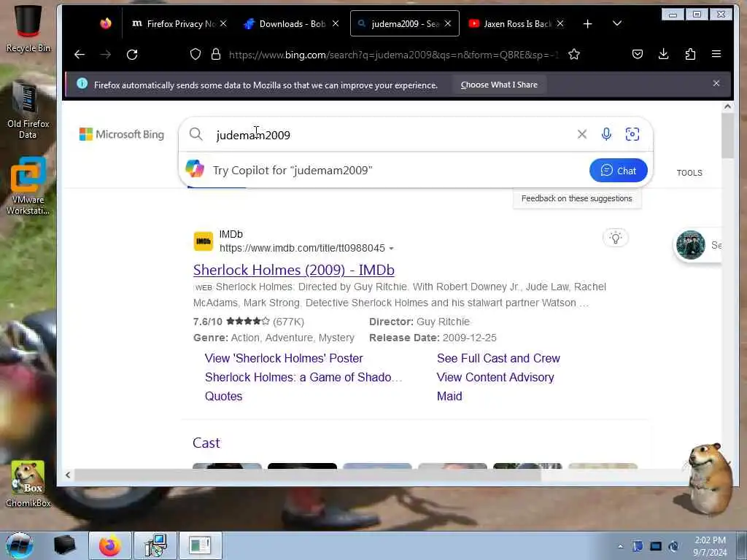Save page to Pocket icon
Screen dimensions: 747x560
pos(638,54)
